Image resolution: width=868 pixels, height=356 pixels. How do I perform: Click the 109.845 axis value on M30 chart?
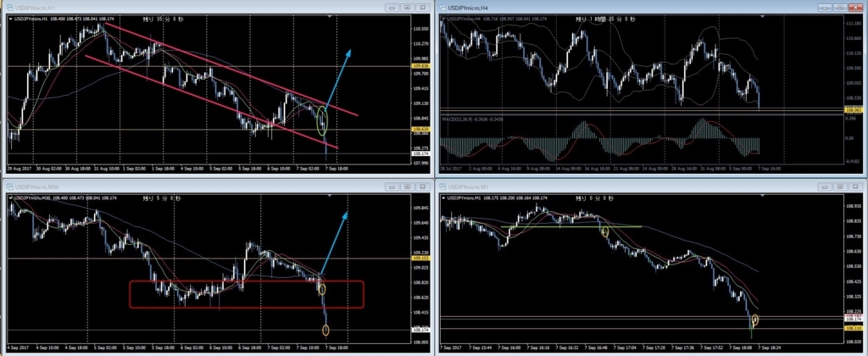[420, 209]
